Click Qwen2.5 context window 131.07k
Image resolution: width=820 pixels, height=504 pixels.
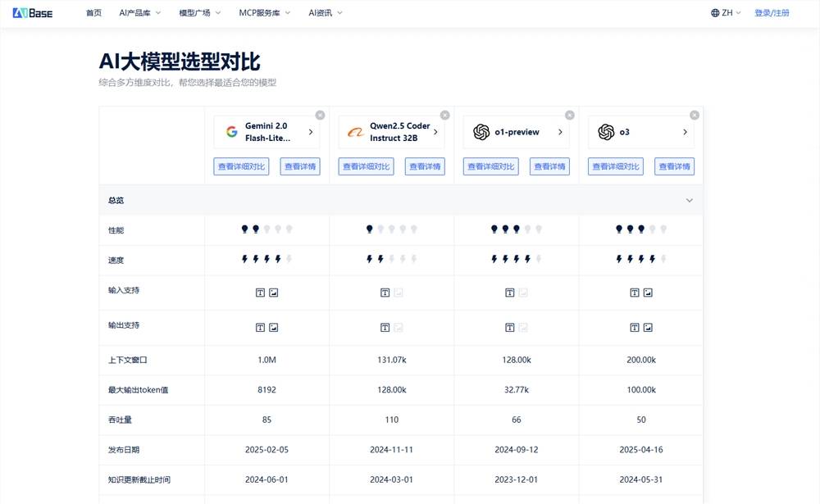[x=392, y=360]
